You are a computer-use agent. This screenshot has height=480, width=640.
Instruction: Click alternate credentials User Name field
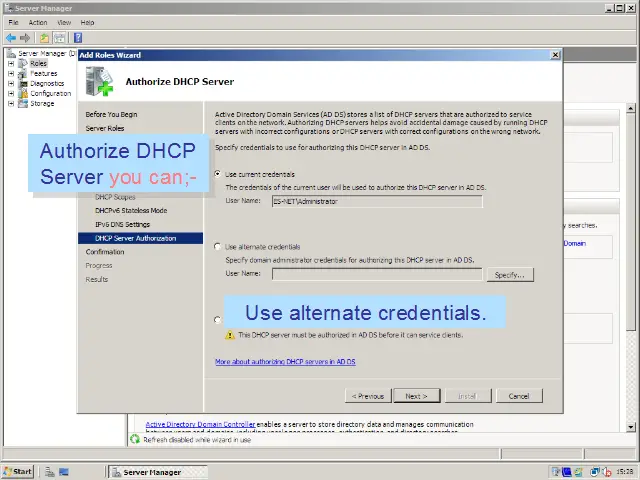(377, 274)
